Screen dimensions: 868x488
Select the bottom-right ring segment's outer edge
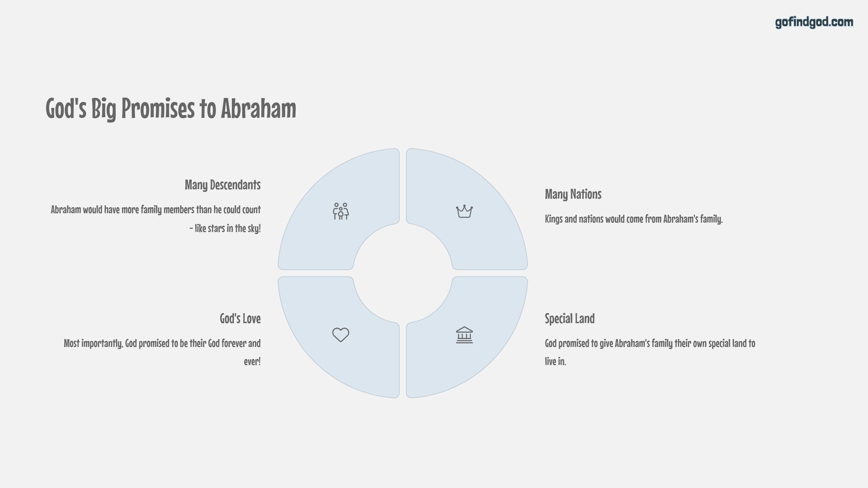pyautogui.click(x=491, y=361)
